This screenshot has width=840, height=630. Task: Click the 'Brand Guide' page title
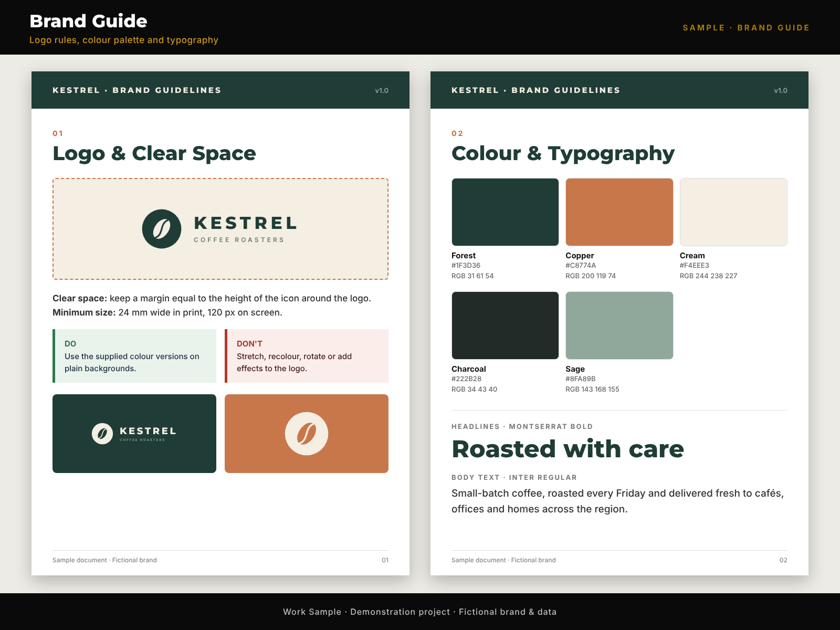pos(88,21)
